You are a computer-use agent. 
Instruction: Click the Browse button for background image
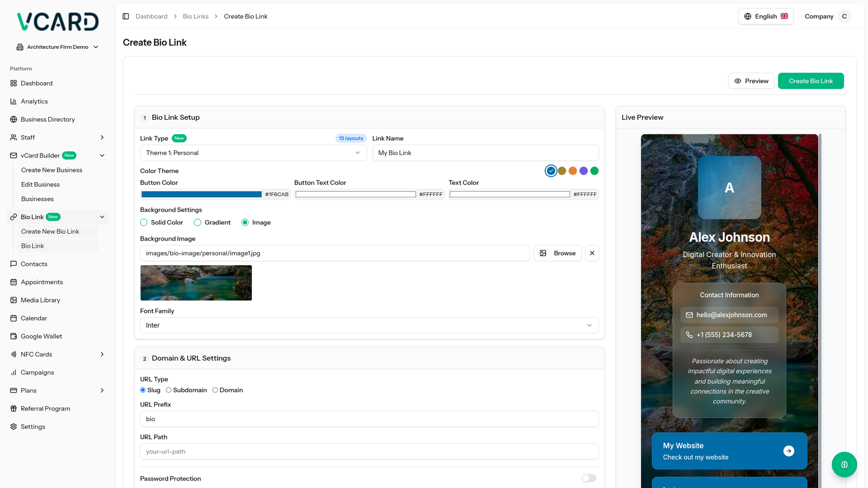[558, 253]
